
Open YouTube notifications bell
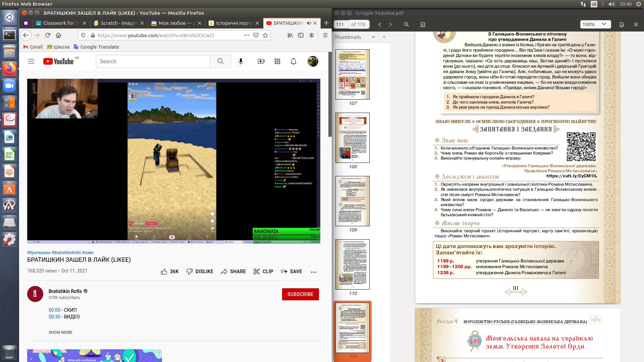293,61
